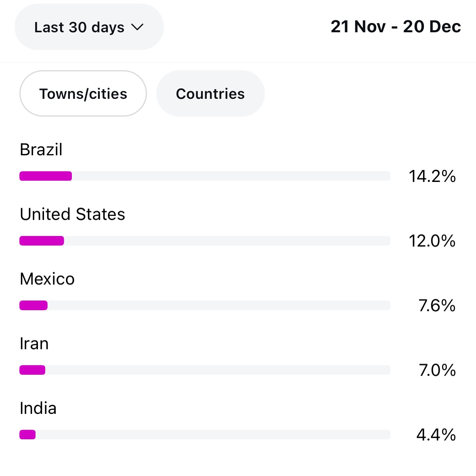Click the 4.4% value for India
The height and width of the screenshot is (476, 476).
[436, 435]
